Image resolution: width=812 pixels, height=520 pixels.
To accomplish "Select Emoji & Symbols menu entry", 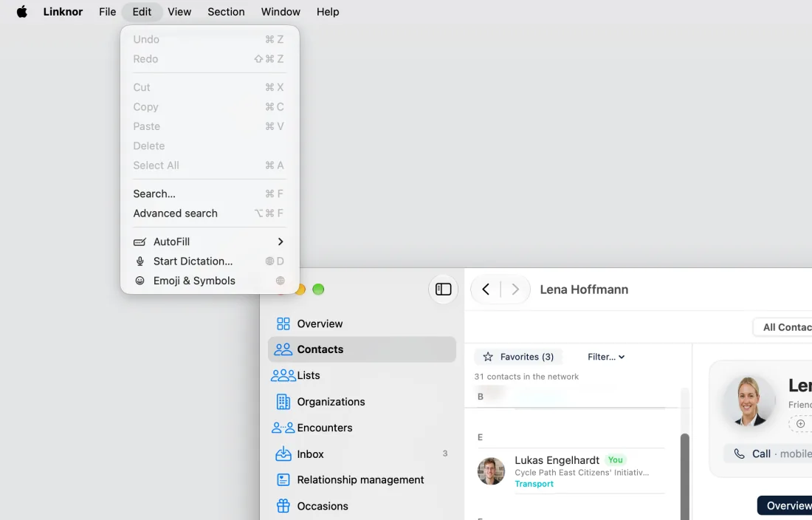I will pyautogui.click(x=209, y=281).
